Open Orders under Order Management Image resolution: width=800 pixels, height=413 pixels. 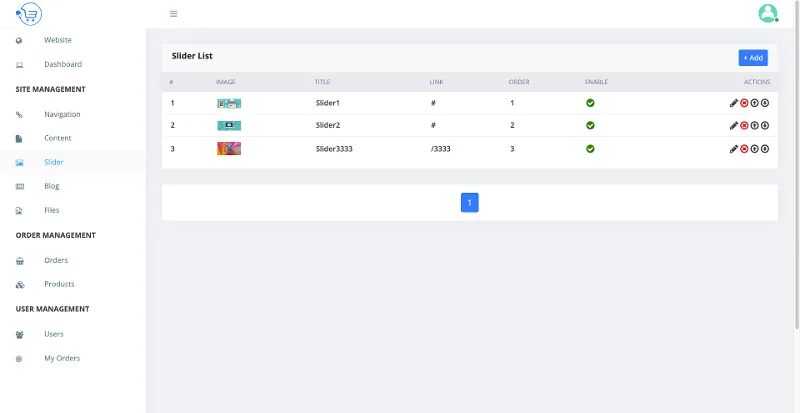(56, 260)
